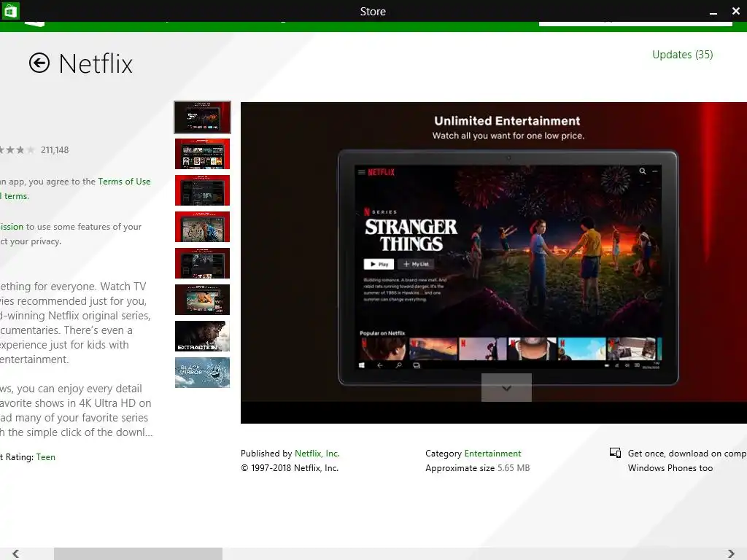Click the horizontal scrollbar right arrow
Screen dimensions: 747x560
pos(731,553)
